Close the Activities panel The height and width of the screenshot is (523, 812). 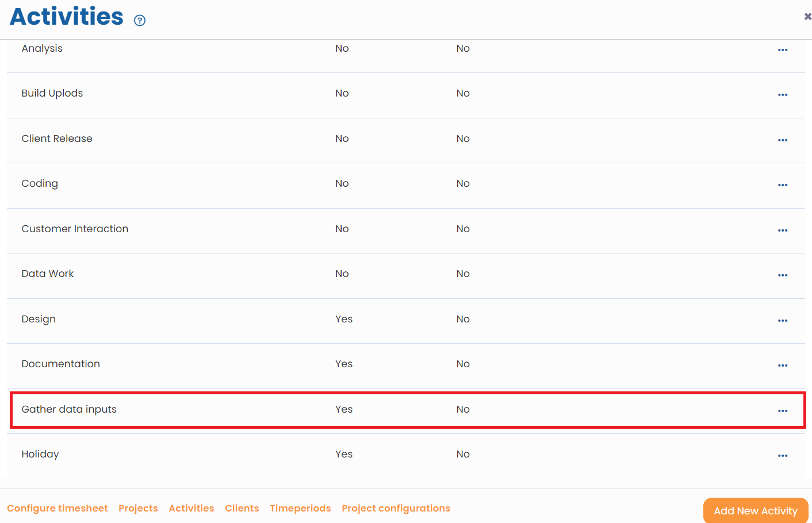(807, 17)
